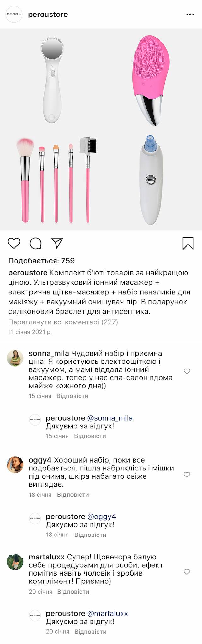This screenshot has width=202, height=644.
Task: Share post with paper plane icon
Action: pyautogui.click(x=57, y=243)
